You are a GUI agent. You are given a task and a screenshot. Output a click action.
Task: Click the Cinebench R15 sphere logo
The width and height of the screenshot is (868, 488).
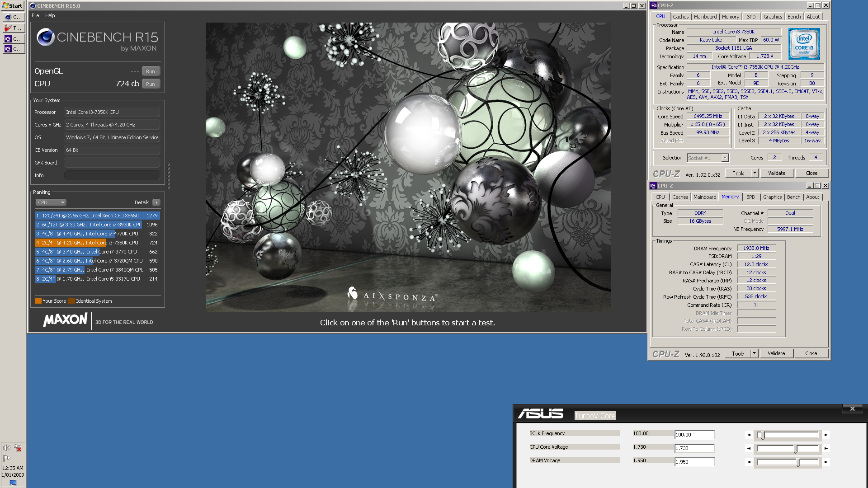tap(46, 38)
